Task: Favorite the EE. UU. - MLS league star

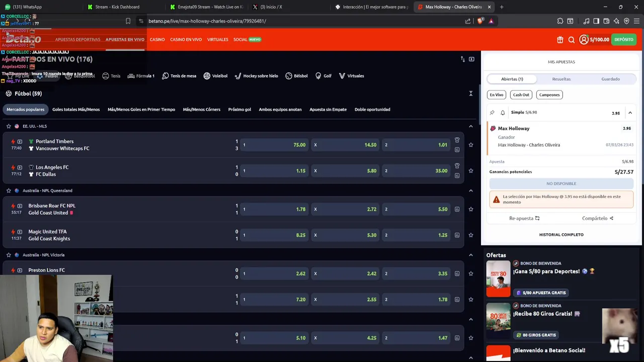Action: click(x=9, y=126)
